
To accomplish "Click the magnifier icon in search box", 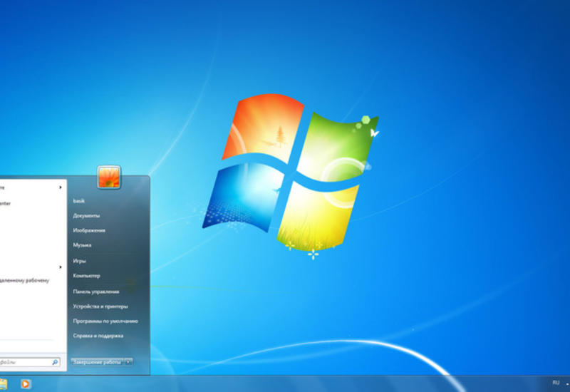I will [x=56, y=362].
